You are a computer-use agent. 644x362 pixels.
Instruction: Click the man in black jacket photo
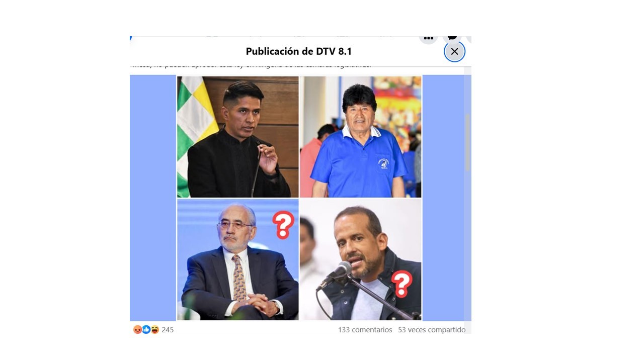238,137
